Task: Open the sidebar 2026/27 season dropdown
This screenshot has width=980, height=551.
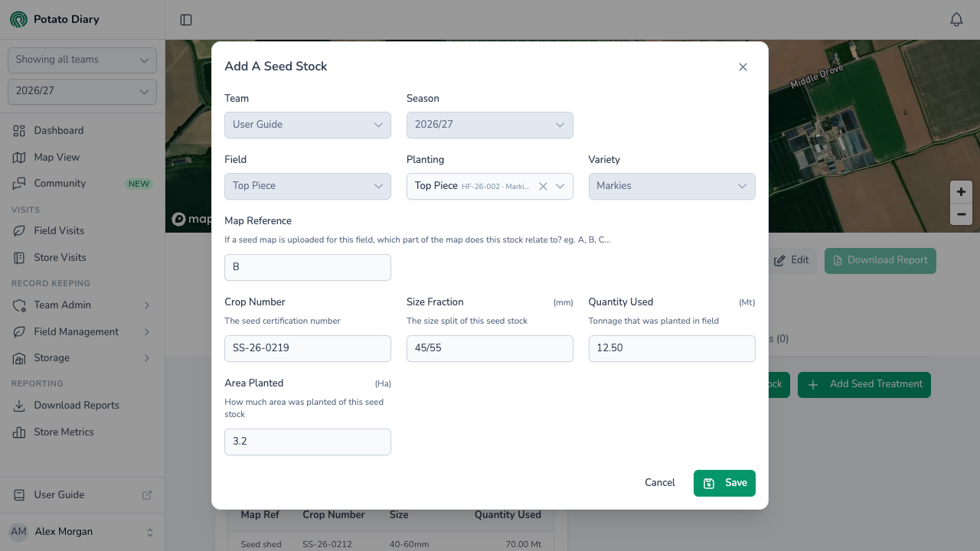Action: tap(82, 91)
